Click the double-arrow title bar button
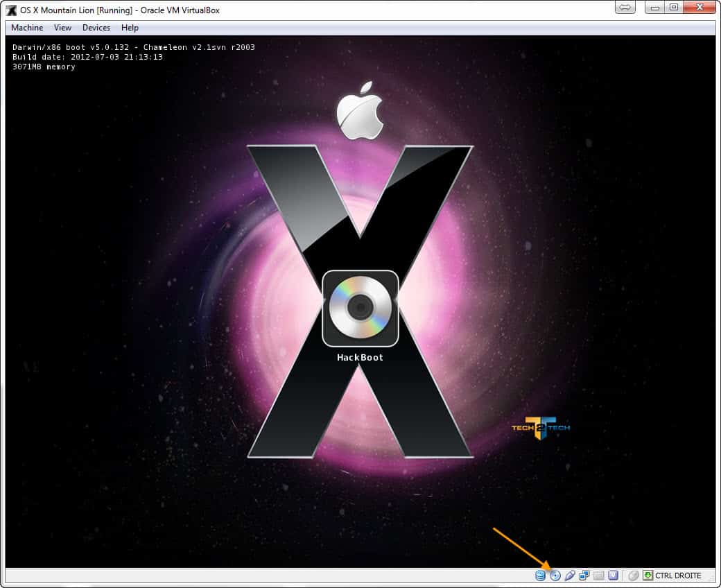This screenshot has height=588, width=721. pos(625,8)
